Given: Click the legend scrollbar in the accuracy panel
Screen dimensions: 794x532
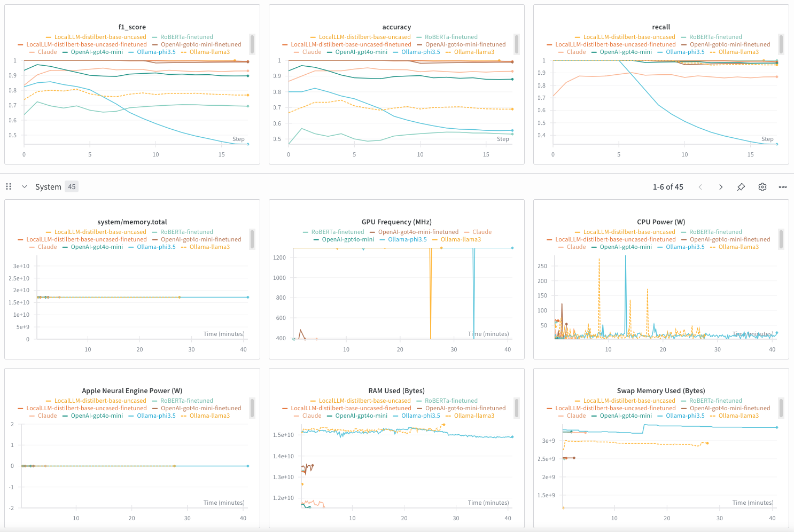Looking at the screenshot, I should pyautogui.click(x=517, y=44).
